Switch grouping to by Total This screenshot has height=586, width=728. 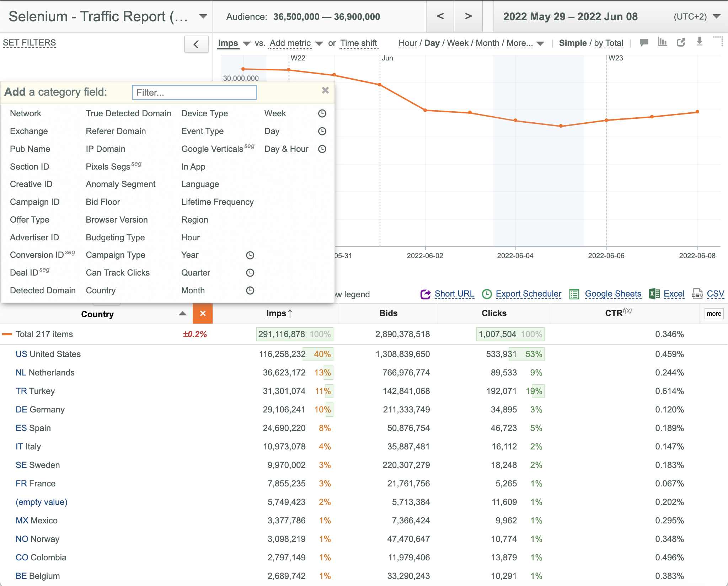[609, 43]
